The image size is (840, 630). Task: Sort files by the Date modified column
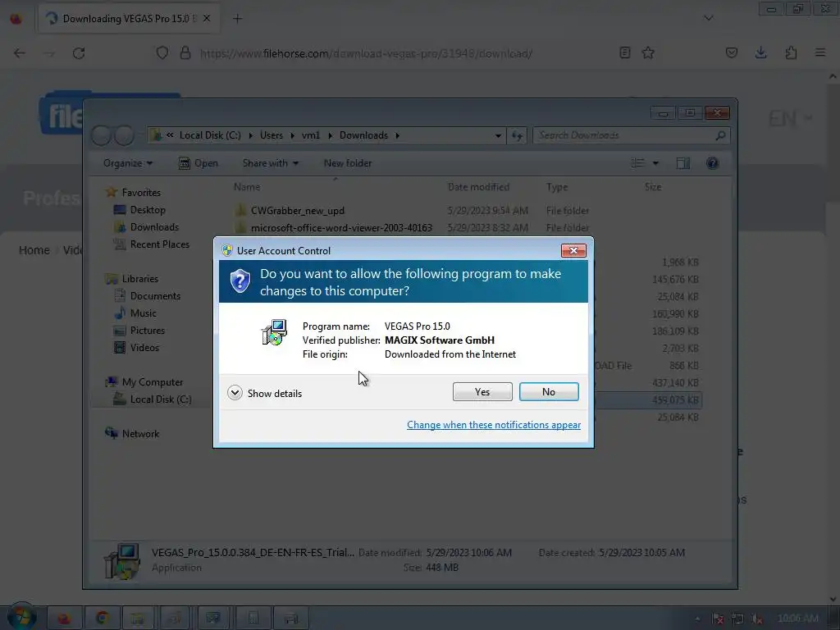[478, 187]
